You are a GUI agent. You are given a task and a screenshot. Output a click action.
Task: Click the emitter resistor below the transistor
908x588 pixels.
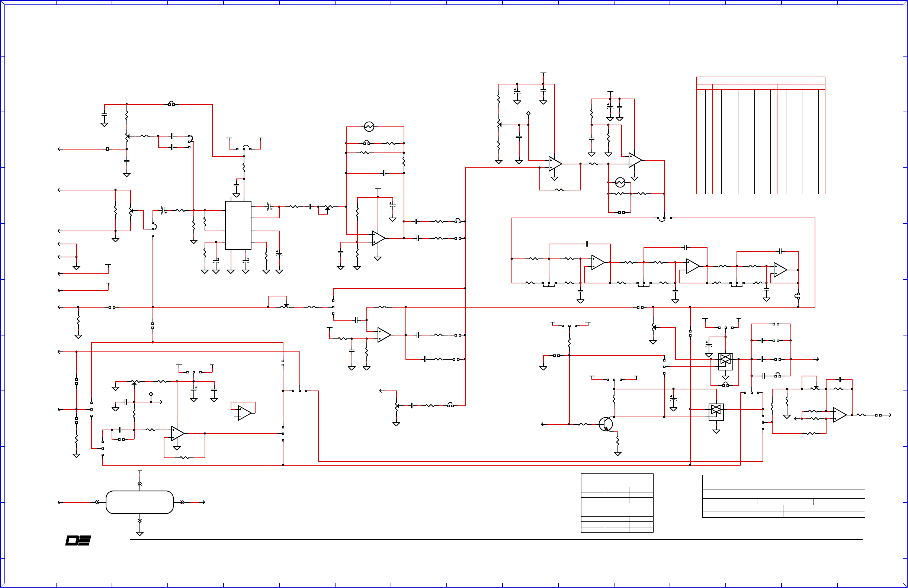tap(617, 441)
